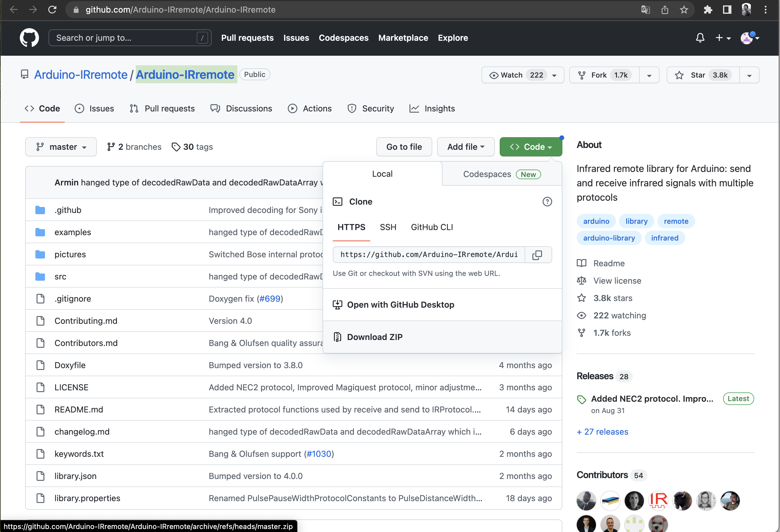Click the clone help question mark icon
The width and height of the screenshot is (780, 532).
pos(547,202)
